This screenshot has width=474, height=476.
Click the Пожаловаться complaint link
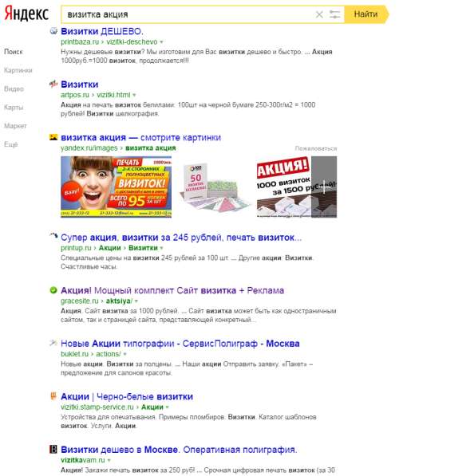[x=316, y=148]
